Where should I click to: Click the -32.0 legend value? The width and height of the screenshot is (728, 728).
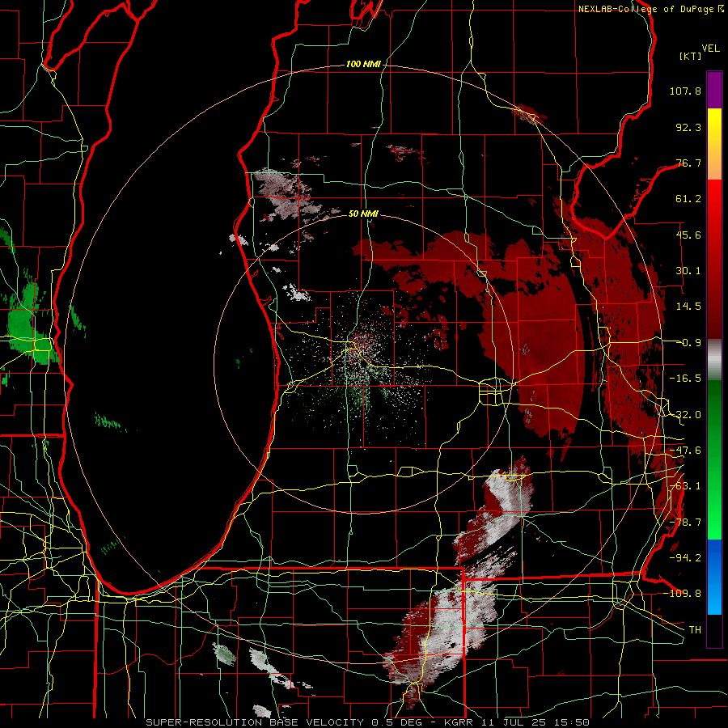[685, 415]
